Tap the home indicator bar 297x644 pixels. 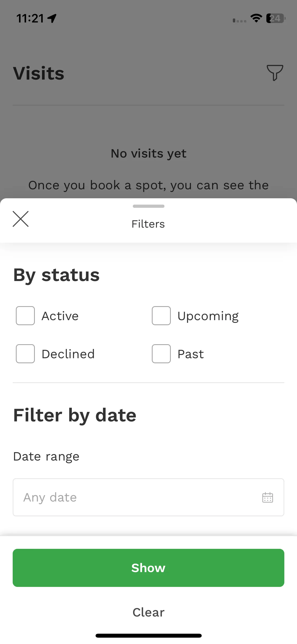149,636
